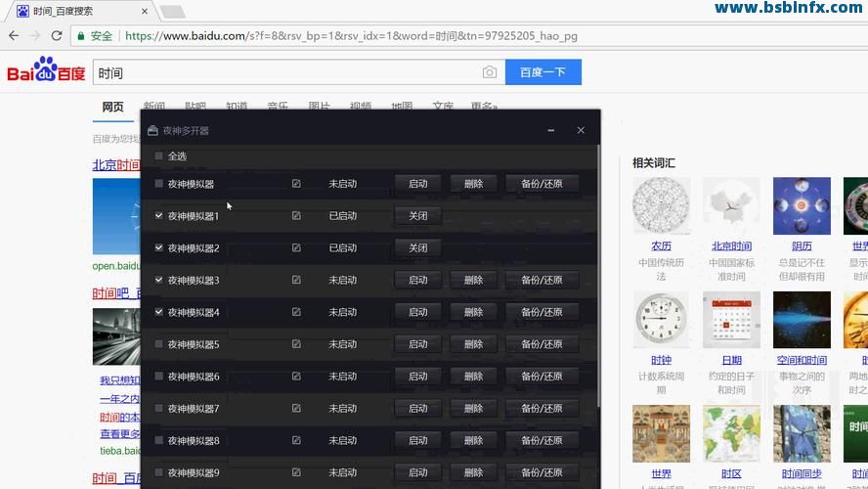Uncheck the 夜神模拟器2 checkbox

pyautogui.click(x=159, y=247)
